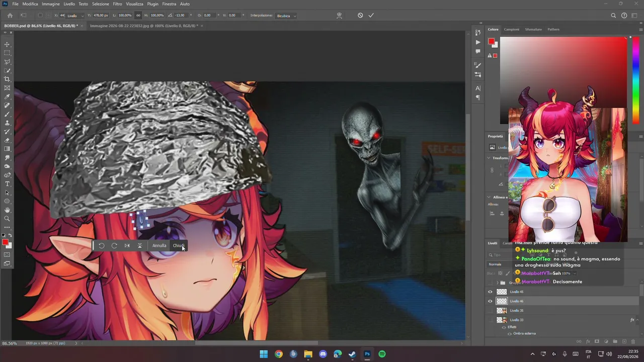Hide the Livello 46 layer
Viewport: 644px width, 362px height.
[x=490, y=301]
